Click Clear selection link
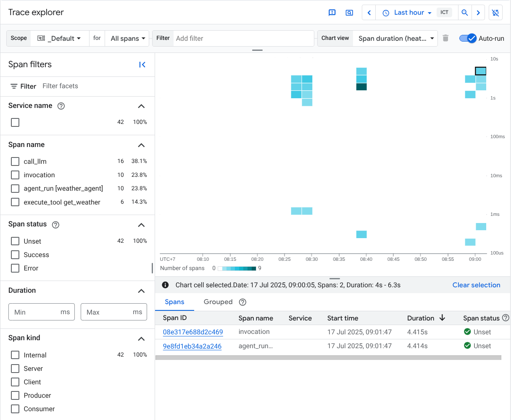 pos(476,285)
